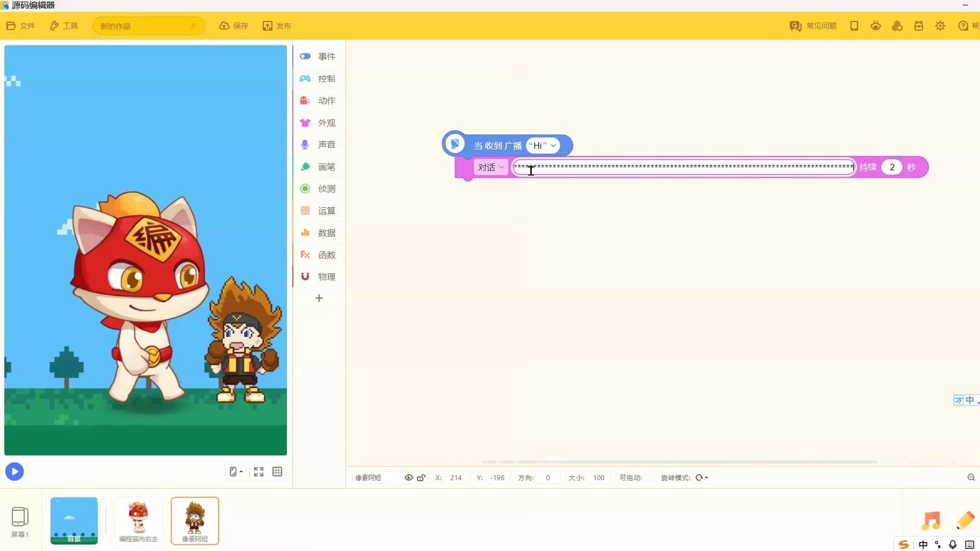Select the 编程猫向右走 sprite thumbnail
The width and height of the screenshot is (980, 551).
tap(138, 520)
